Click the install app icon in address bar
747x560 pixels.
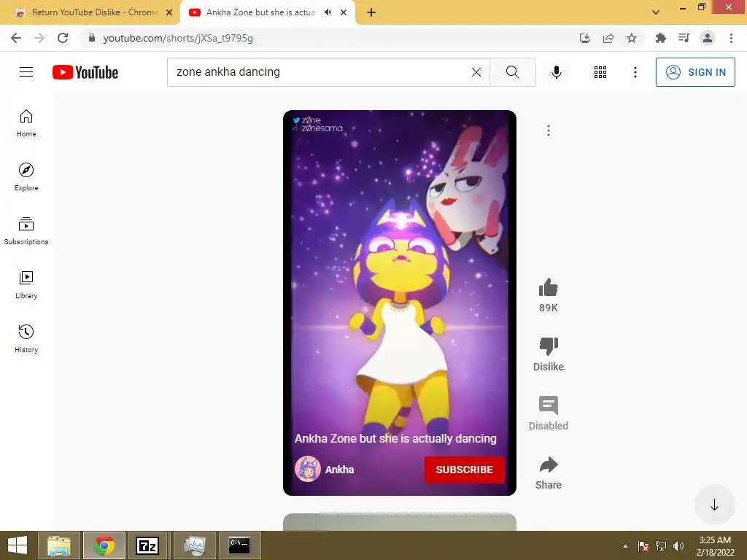point(584,38)
